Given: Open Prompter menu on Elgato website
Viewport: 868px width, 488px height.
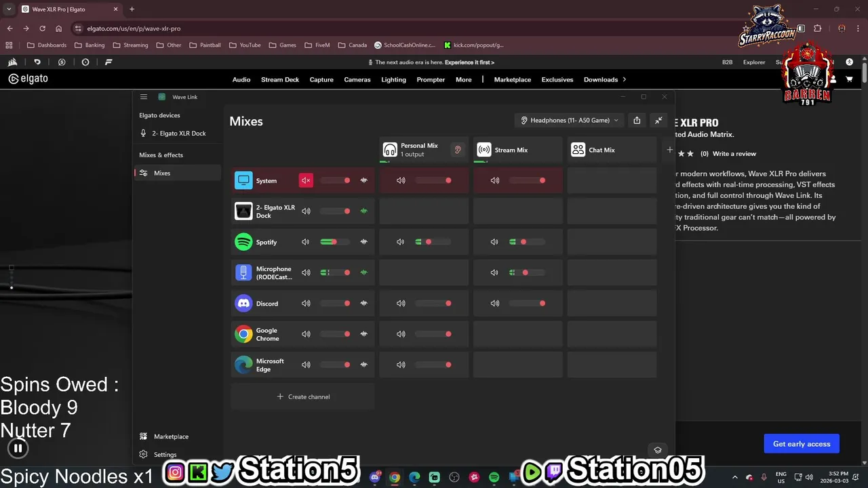Looking at the screenshot, I should click(431, 79).
